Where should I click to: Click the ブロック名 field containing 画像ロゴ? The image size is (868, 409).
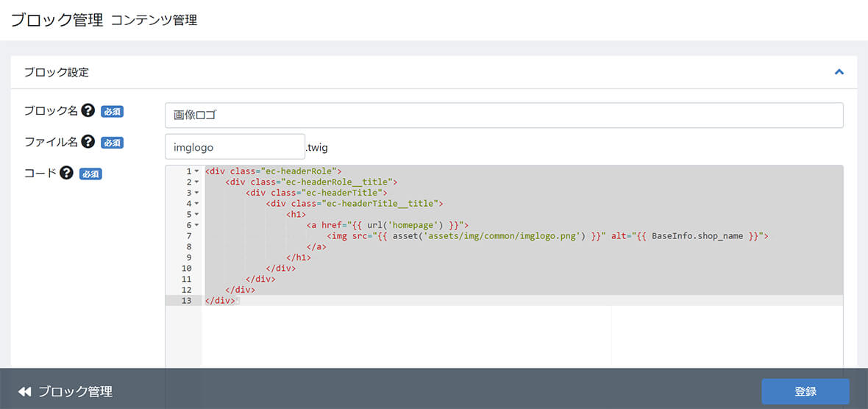(504, 115)
